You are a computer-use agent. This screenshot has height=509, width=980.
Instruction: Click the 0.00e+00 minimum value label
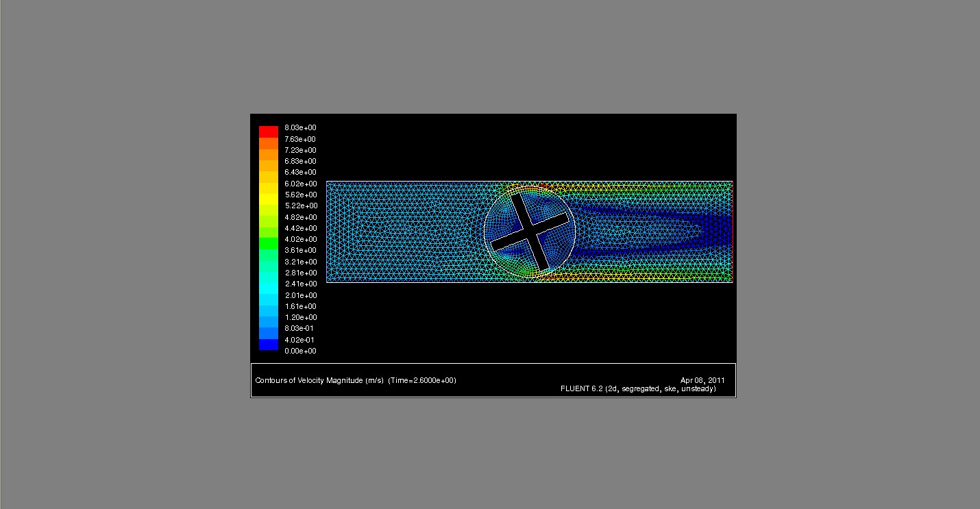299,351
